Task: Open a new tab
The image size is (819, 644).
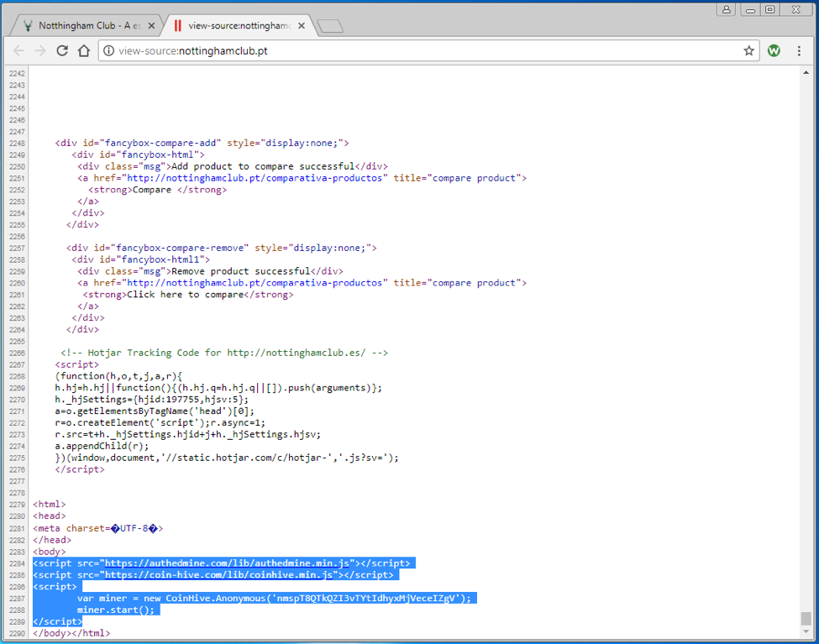Action: [330, 26]
